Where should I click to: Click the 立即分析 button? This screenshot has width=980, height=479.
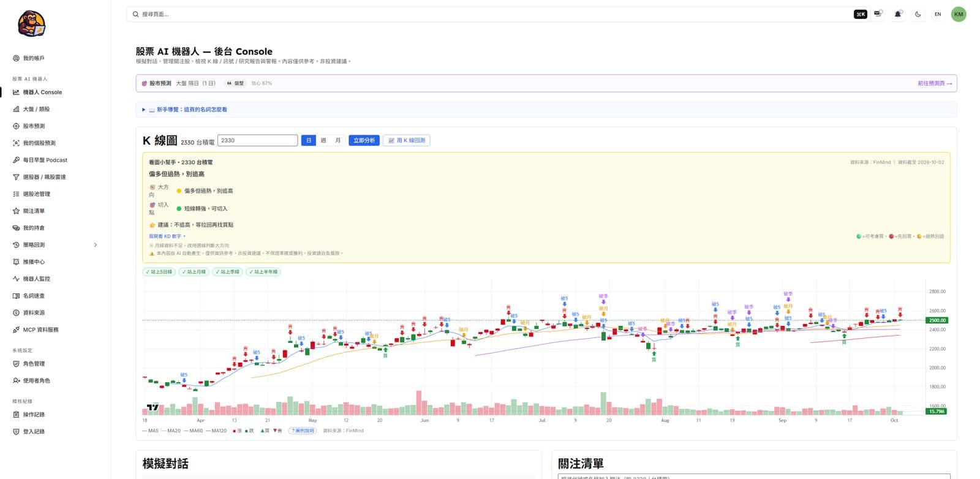(x=364, y=140)
